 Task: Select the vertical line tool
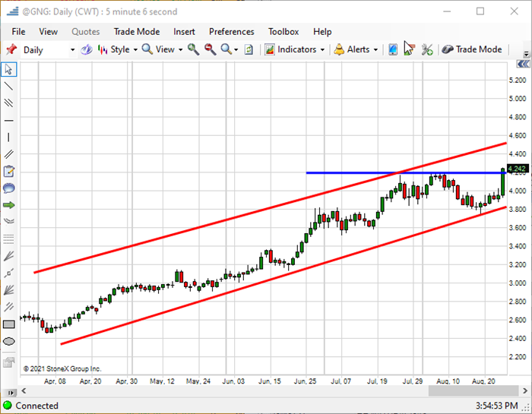click(8, 137)
